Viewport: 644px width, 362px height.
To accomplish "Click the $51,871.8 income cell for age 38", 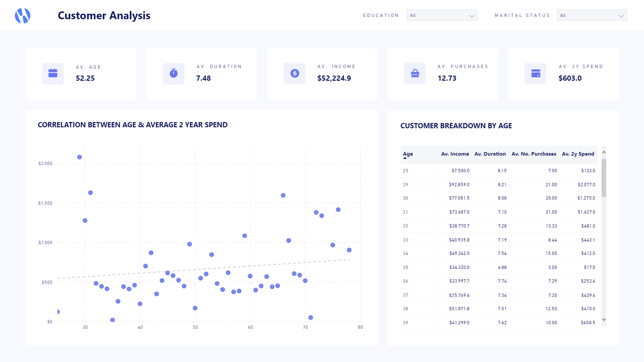I will [459, 309].
